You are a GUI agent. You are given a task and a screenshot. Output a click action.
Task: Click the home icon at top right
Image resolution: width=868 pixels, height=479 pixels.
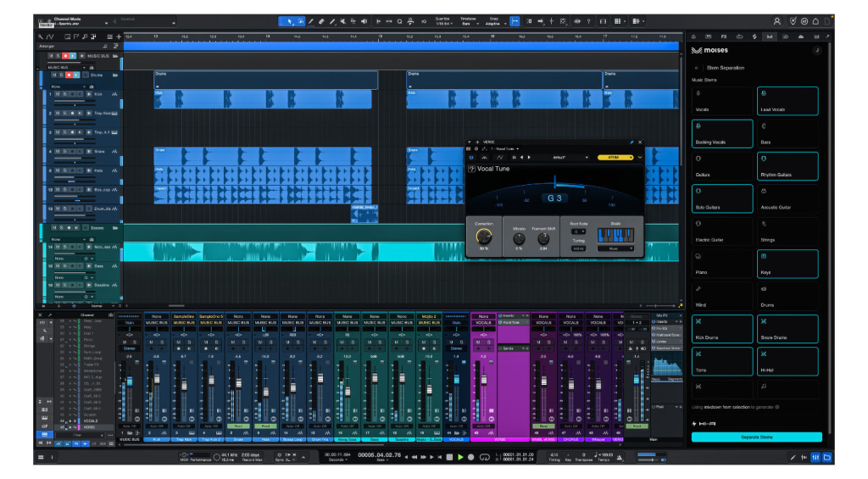click(x=815, y=21)
